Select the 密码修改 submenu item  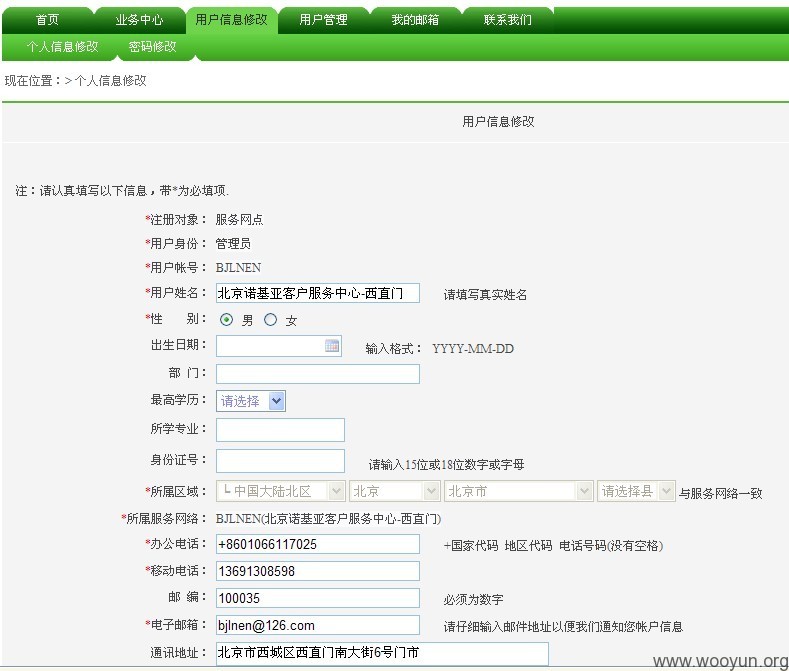pos(152,47)
